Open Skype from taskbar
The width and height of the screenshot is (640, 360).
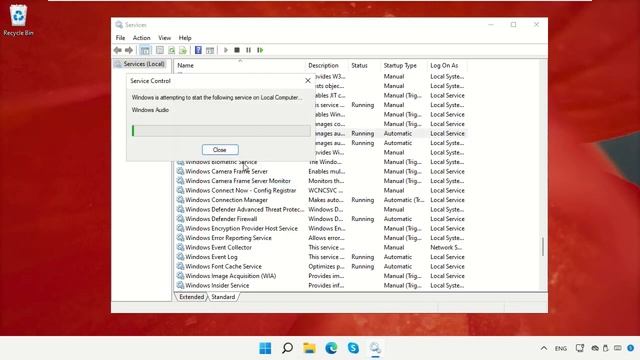[x=353, y=348]
